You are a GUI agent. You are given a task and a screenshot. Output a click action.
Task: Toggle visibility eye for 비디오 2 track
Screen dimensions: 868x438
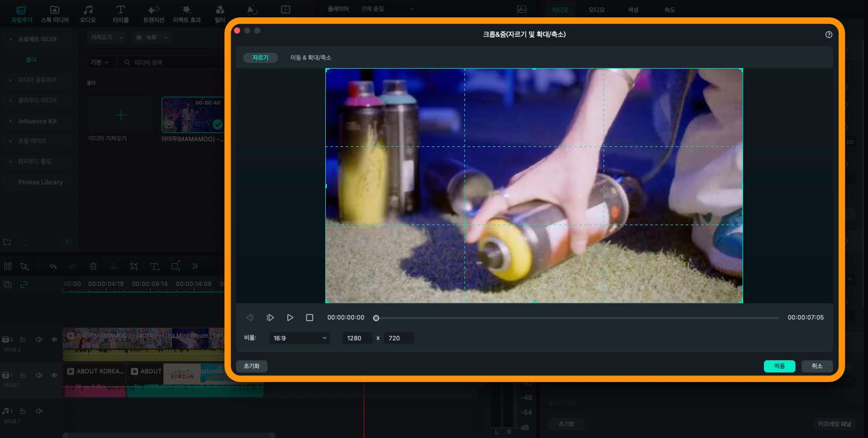coord(54,339)
